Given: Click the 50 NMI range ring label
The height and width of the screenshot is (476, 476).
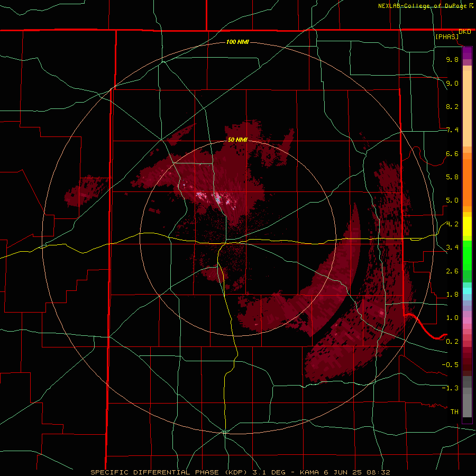Looking at the screenshot, I should point(237,140).
